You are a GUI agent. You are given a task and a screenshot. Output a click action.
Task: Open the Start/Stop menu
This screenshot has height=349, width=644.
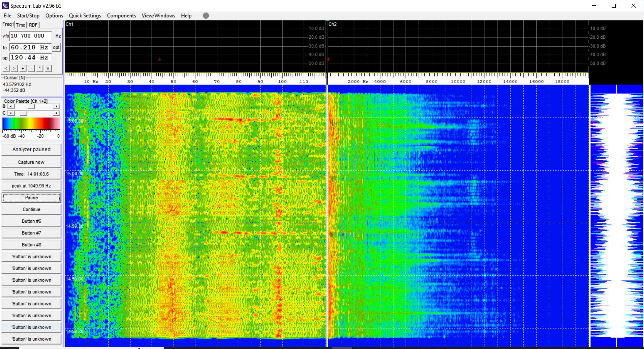(28, 15)
